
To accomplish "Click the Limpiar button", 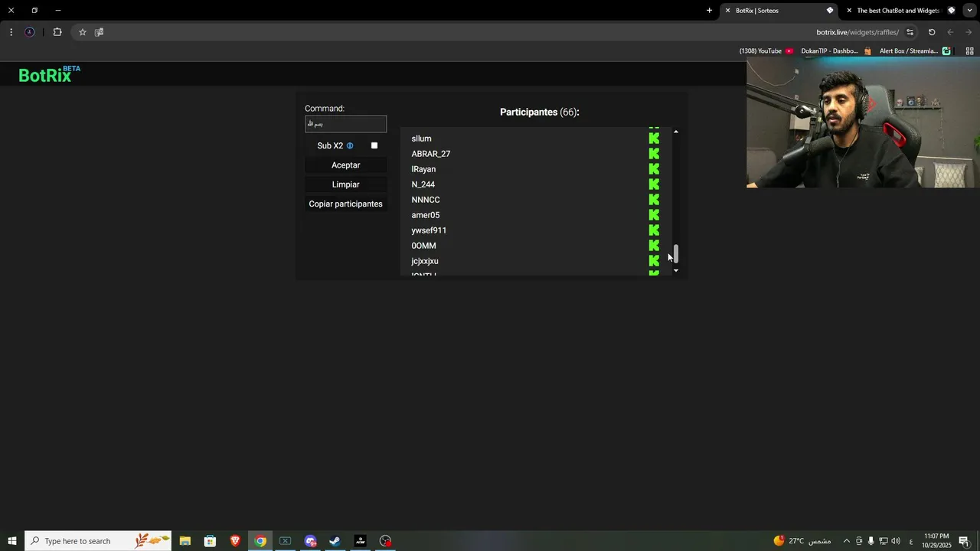I will pos(346,184).
